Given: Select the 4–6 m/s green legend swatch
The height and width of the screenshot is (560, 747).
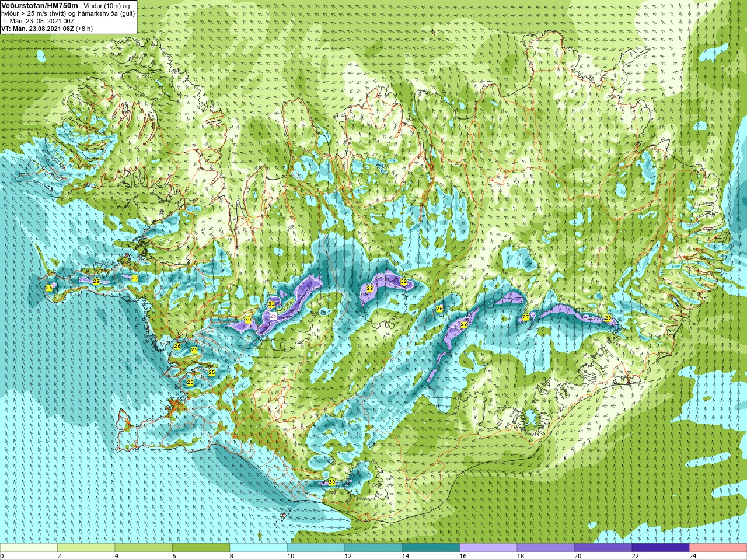Looking at the screenshot, I should click(144, 548).
